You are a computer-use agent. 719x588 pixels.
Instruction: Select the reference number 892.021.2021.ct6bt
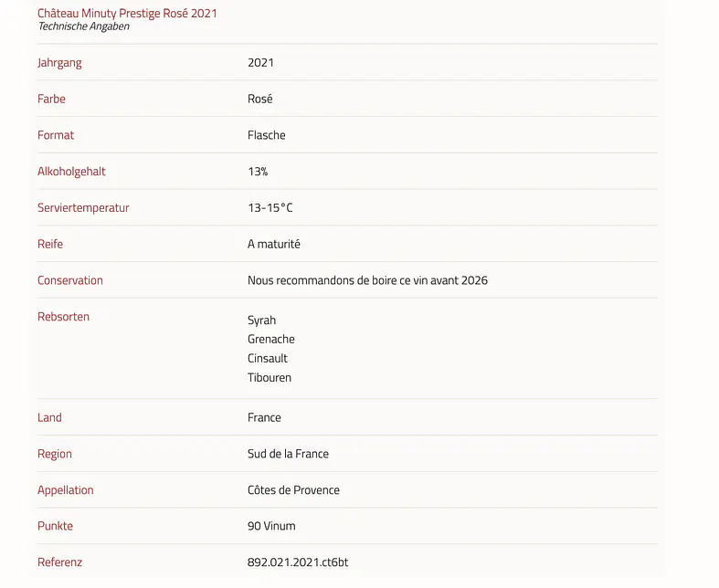[297, 562]
